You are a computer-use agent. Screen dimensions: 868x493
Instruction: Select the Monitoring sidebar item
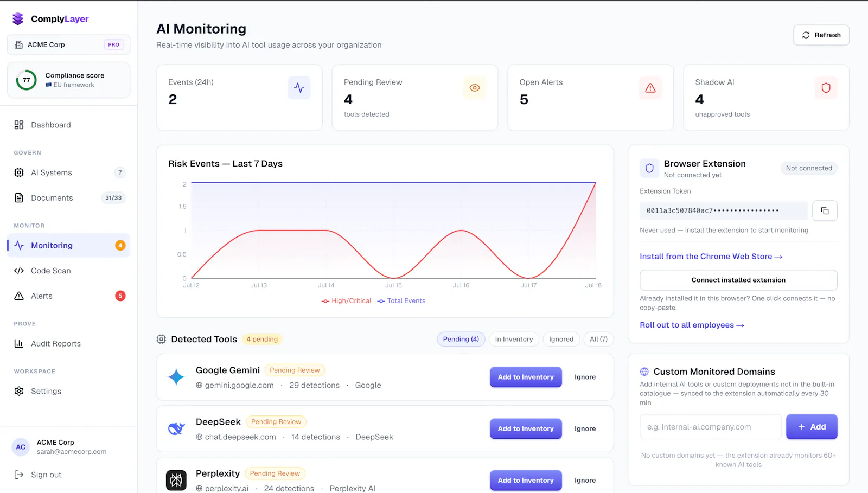pos(69,245)
